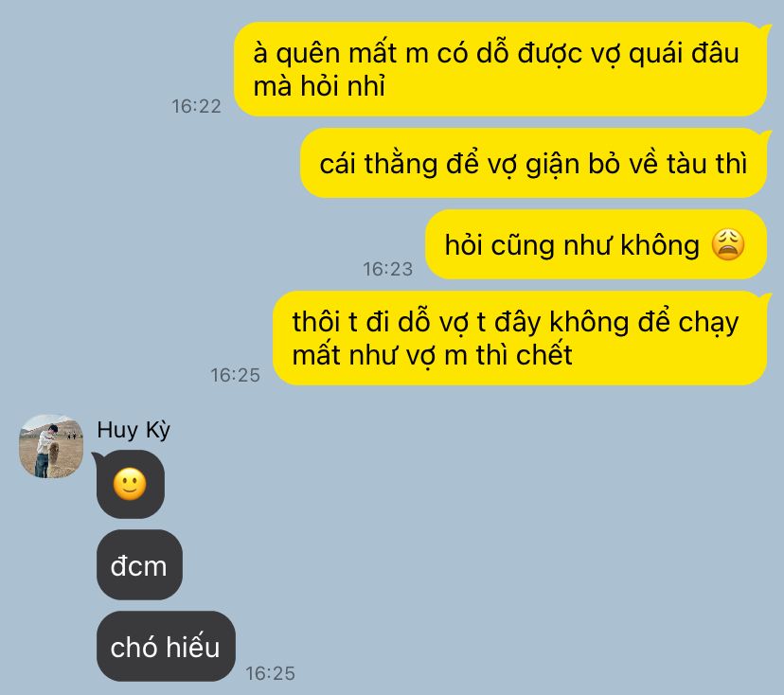Select the "chó hiếu" message bubble

coord(166,646)
